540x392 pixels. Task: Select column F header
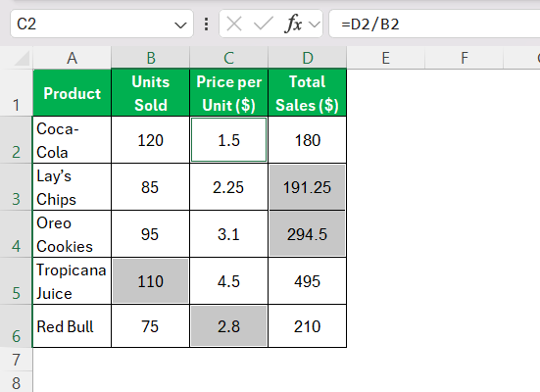465,58
